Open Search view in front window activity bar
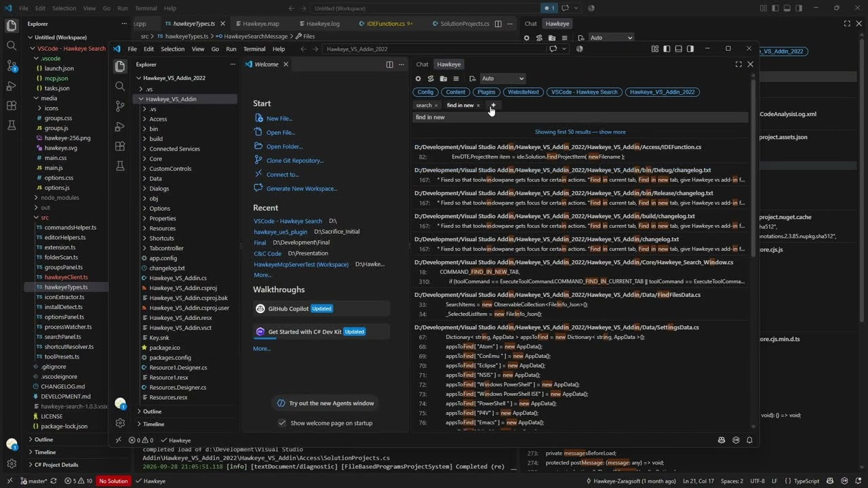 pyautogui.click(x=120, y=86)
